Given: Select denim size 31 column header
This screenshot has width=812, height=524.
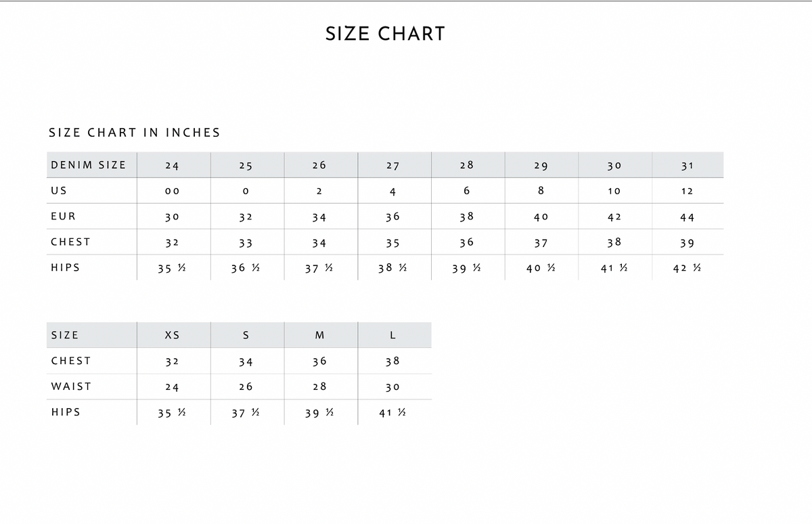Looking at the screenshot, I should [x=687, y=165].
